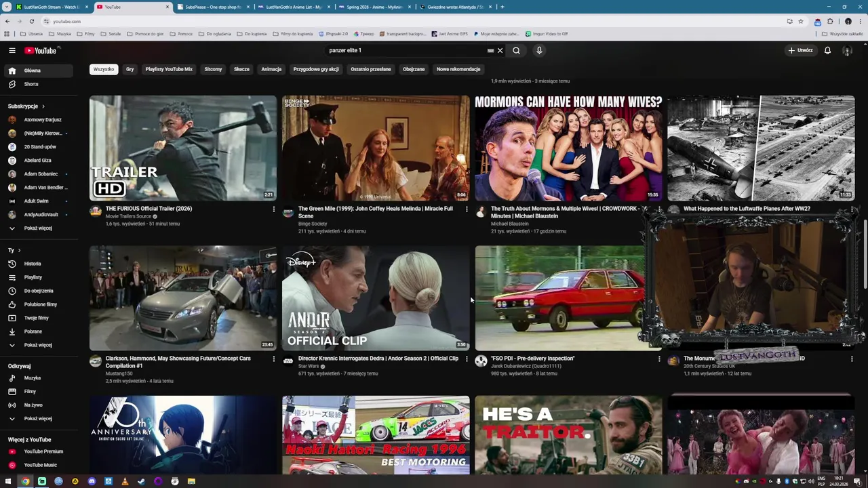This screenshot has height=488, width=868.
Task: Open the notifications bell
Action: click(827, 50)
